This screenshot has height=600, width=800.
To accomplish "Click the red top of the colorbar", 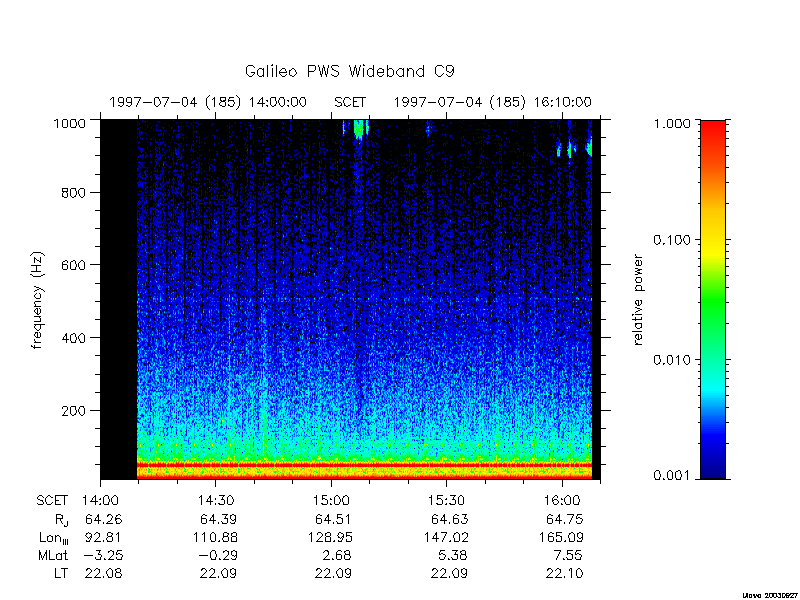I will click(713, 134).
